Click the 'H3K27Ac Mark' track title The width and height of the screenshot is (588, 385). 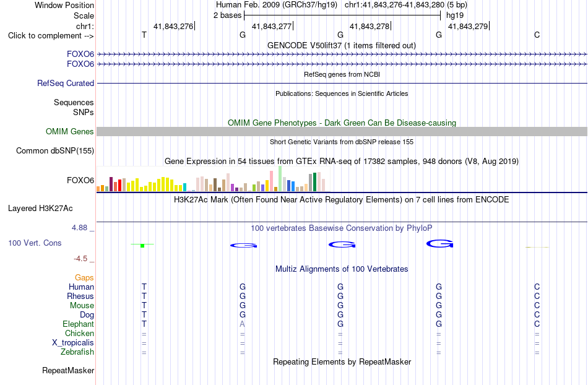coord(342,199)
